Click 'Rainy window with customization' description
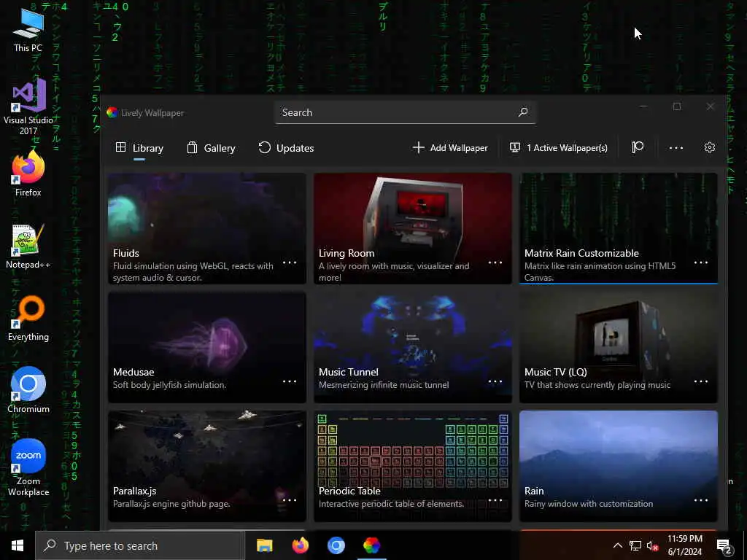 pos(589,504)
